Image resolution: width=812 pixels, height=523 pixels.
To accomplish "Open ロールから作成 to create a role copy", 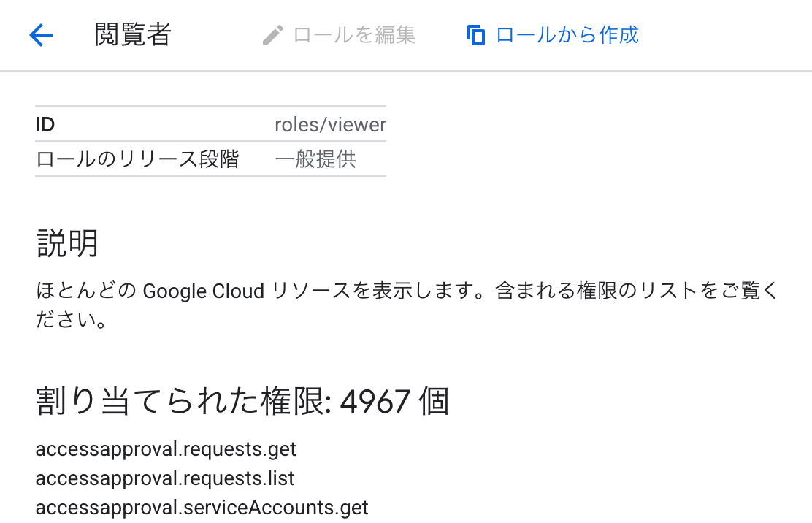I will click(x=567, y=34).
